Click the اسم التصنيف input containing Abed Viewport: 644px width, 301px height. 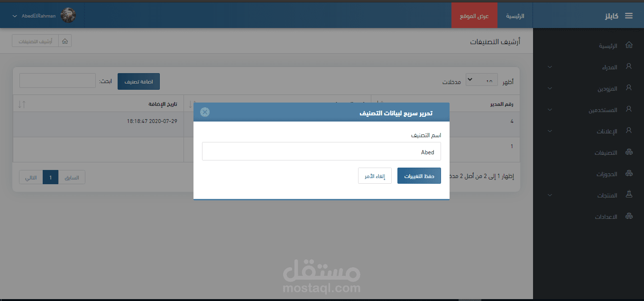[322, 151]
